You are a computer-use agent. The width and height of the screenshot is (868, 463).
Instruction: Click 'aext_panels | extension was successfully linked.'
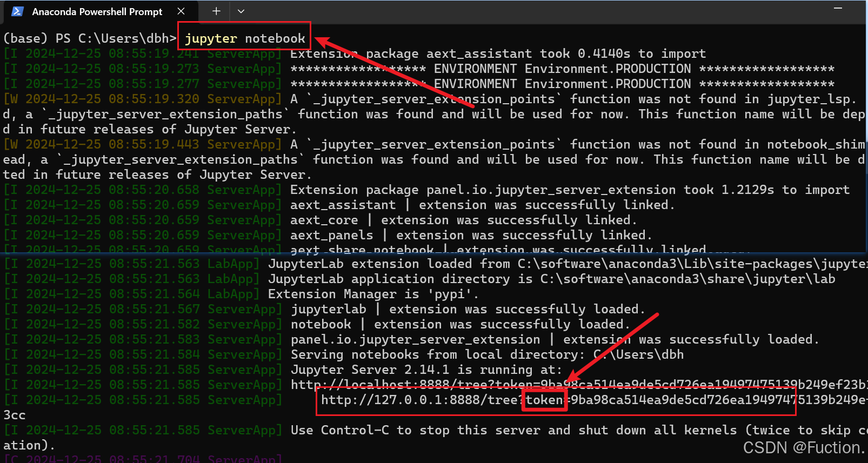(471, 235)
